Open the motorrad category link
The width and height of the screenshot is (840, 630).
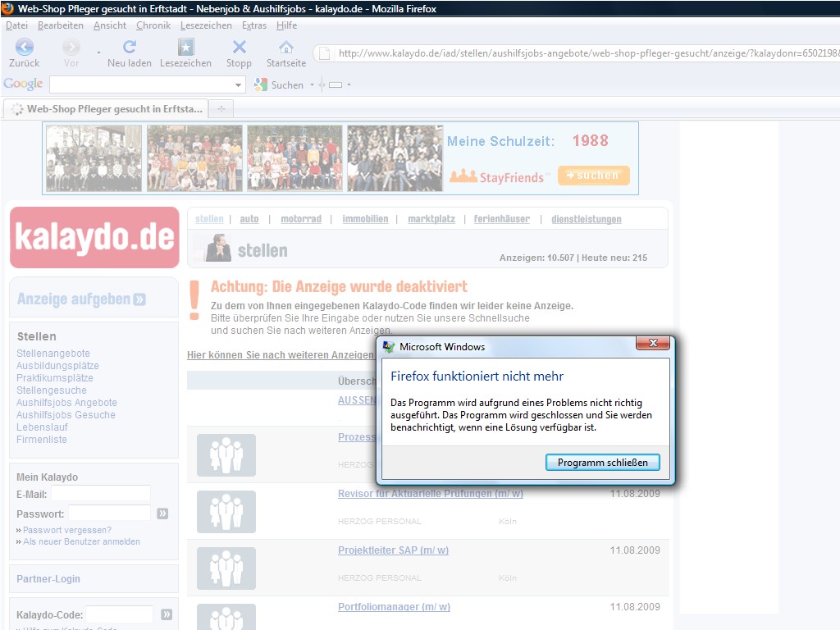(301, 218)
